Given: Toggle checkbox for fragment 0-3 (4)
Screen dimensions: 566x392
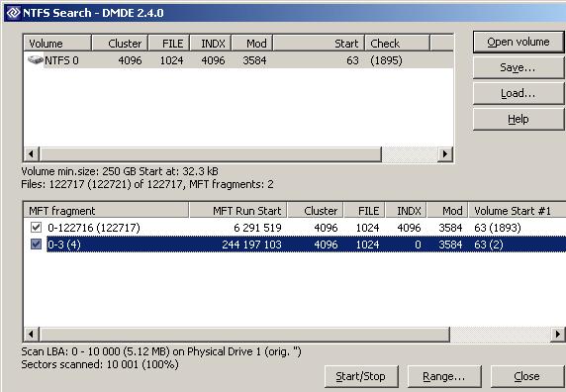Looking at the screenshot, I should coord(36,245).
